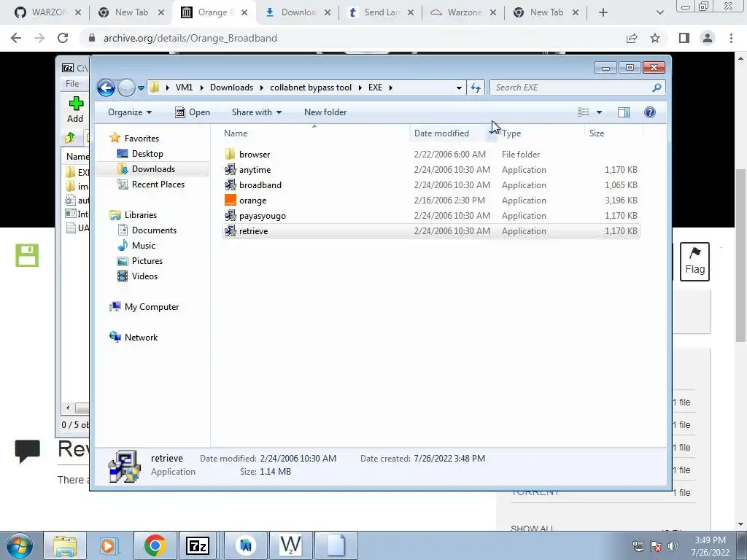Open Chrome profile avatar

tap(708, 38)
